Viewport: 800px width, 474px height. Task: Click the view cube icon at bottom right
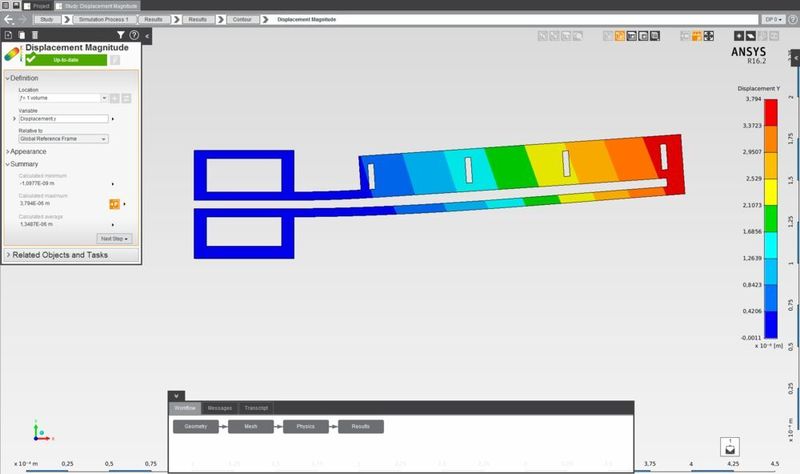[x=730, y=447]
